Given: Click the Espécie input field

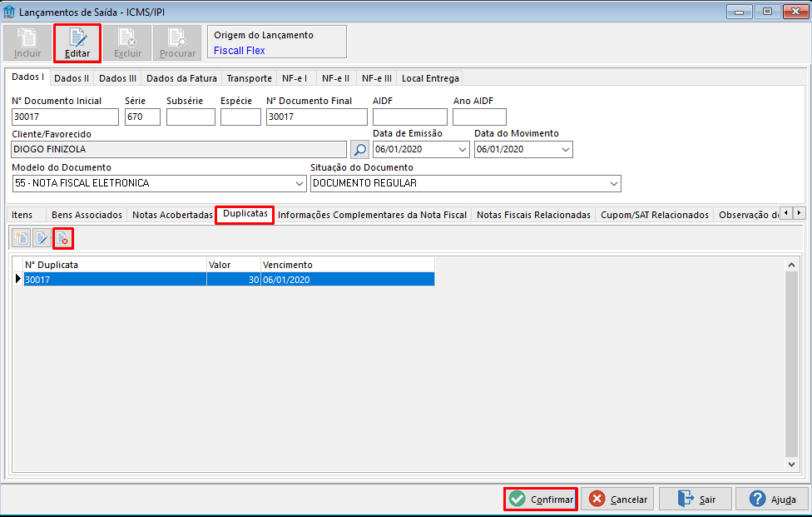Looking at the screenshot, I should tap(240, 117).
